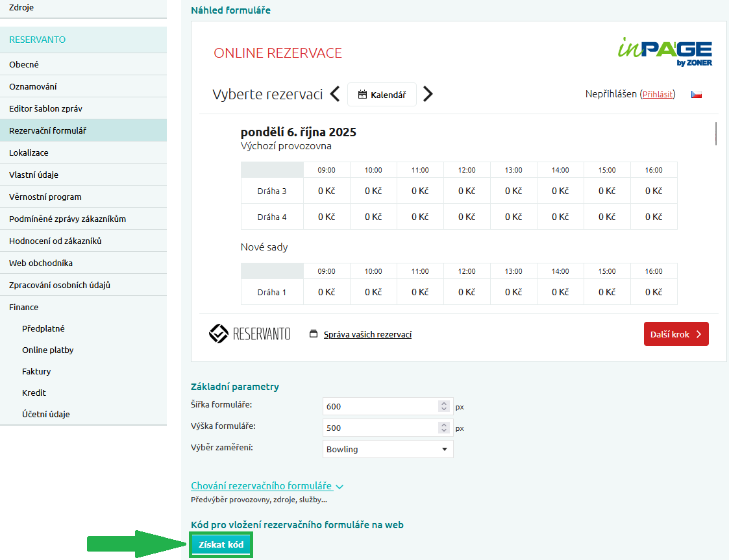
Task: Open Správa vašich rezervací link
Action: (x=367, y=335)
